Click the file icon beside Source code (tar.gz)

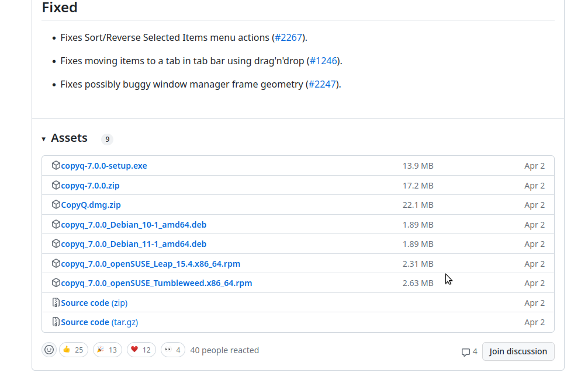pos(56,322)
